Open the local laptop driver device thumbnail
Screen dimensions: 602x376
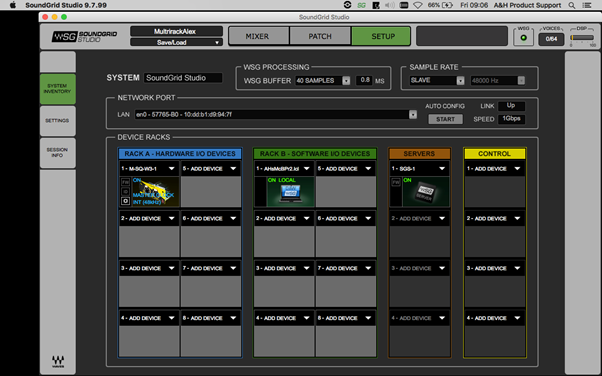pyautogui.click(x=291, y=192)
